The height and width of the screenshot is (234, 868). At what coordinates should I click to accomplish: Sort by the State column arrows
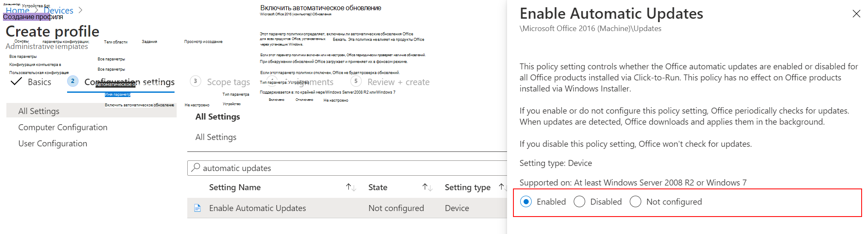[x=427, y=187]
